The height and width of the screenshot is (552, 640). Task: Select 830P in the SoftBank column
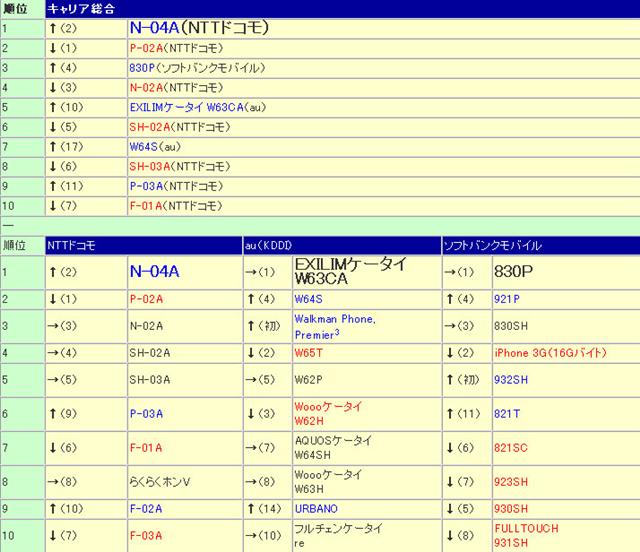tap(513, 271)
